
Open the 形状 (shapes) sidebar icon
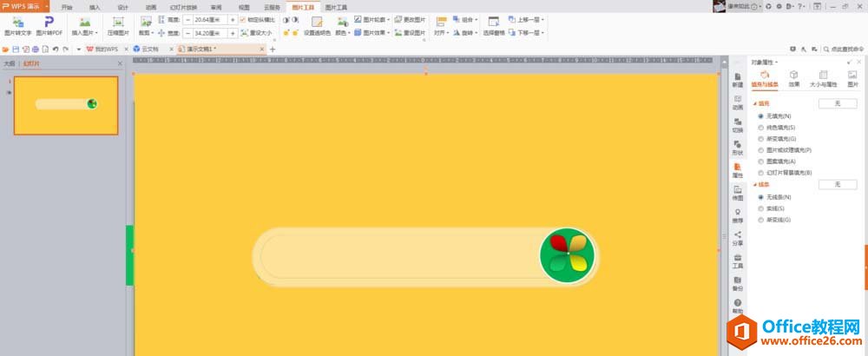click(x=737, y=147)
